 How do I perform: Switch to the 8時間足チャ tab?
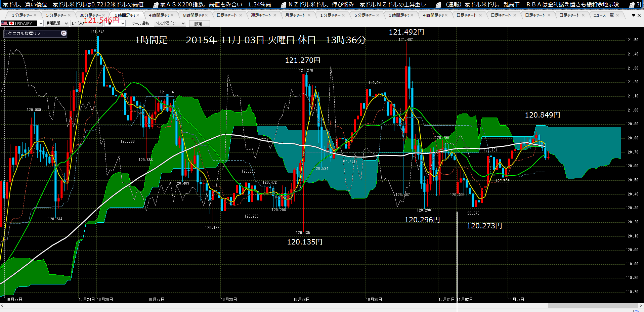[x=194, y=15]
